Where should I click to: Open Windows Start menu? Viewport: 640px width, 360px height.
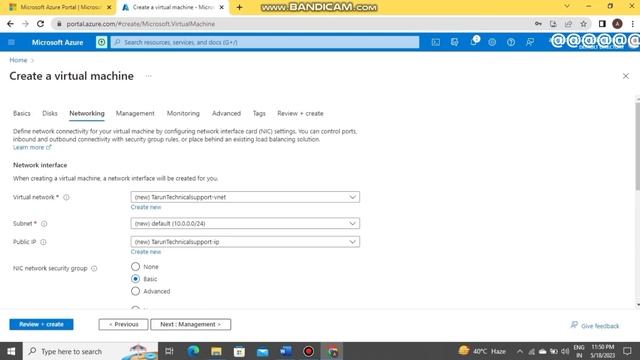[x=11, y=351]
